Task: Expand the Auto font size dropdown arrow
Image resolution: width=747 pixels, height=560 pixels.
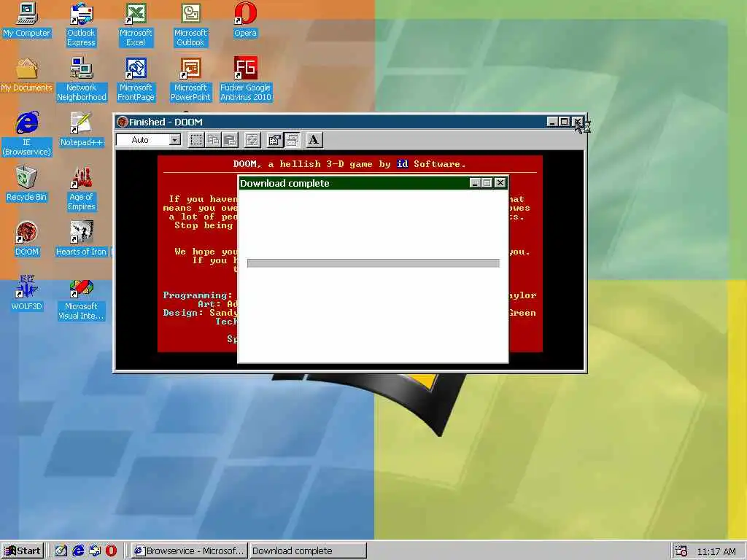Action: pos(175,140)
